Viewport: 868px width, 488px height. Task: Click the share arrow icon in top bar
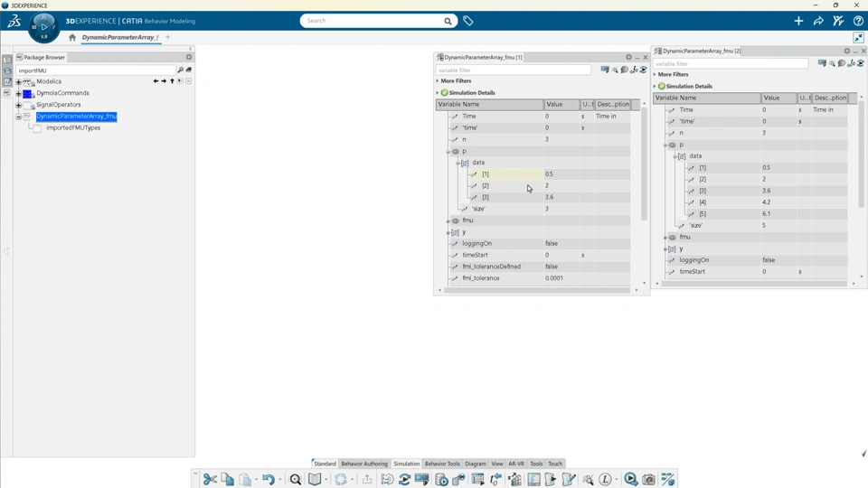[x=818, y=21]
